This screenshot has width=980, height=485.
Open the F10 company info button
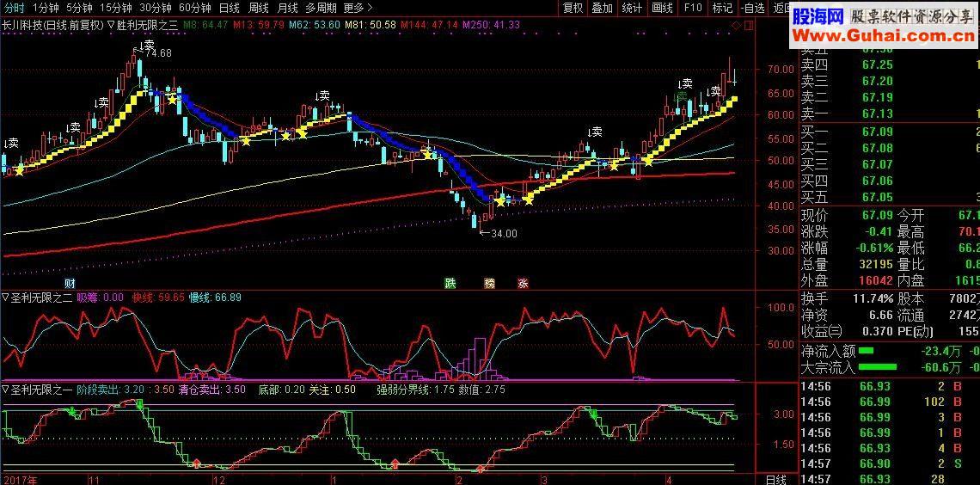coord(693,8)
